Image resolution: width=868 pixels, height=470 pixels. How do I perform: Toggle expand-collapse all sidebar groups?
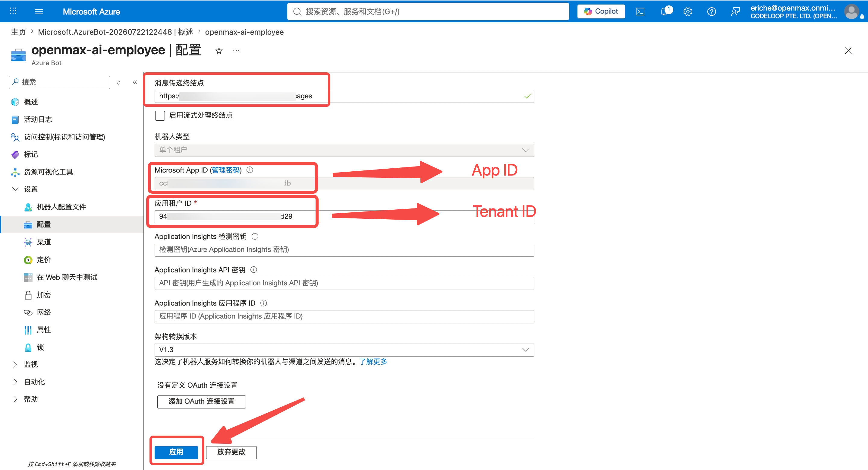(119, 83)
